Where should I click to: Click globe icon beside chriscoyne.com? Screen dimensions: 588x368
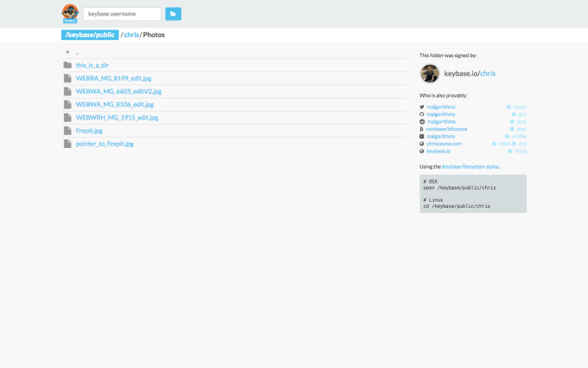click(x=422, y=144)
